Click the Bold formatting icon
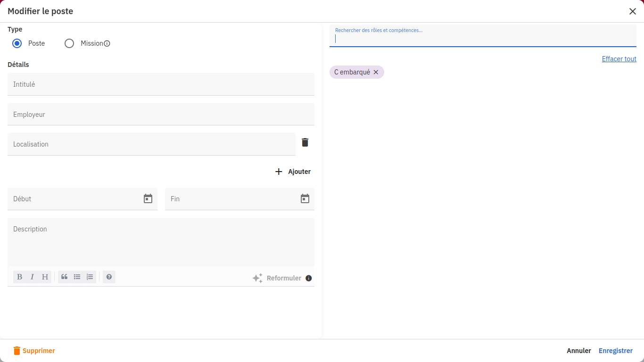This screenshot has width=644, height=362. (19, 277)
